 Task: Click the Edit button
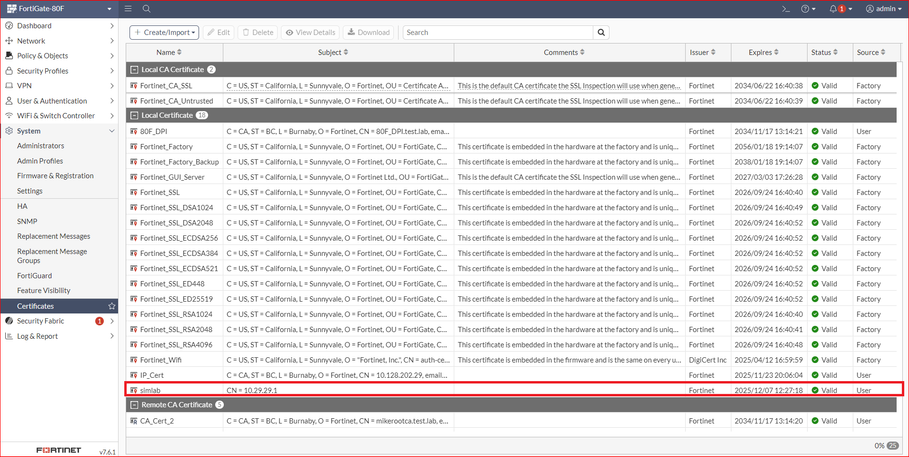(219, 32)
